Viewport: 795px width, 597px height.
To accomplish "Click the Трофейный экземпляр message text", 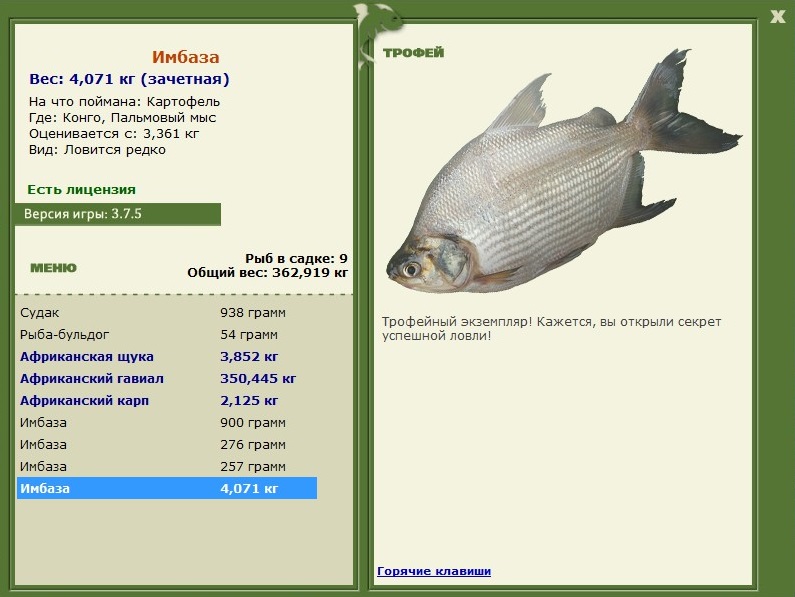I will click(x=552, y=329).
